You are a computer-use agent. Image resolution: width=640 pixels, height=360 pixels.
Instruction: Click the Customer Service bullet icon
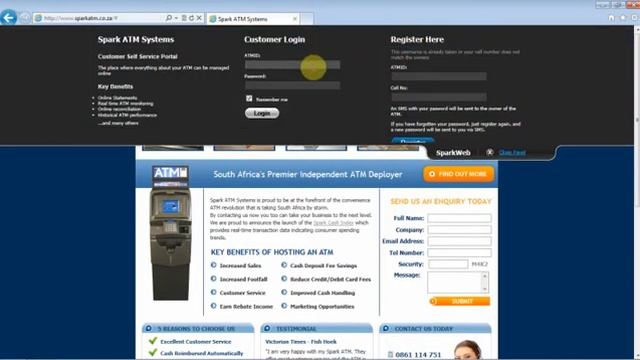213,292
